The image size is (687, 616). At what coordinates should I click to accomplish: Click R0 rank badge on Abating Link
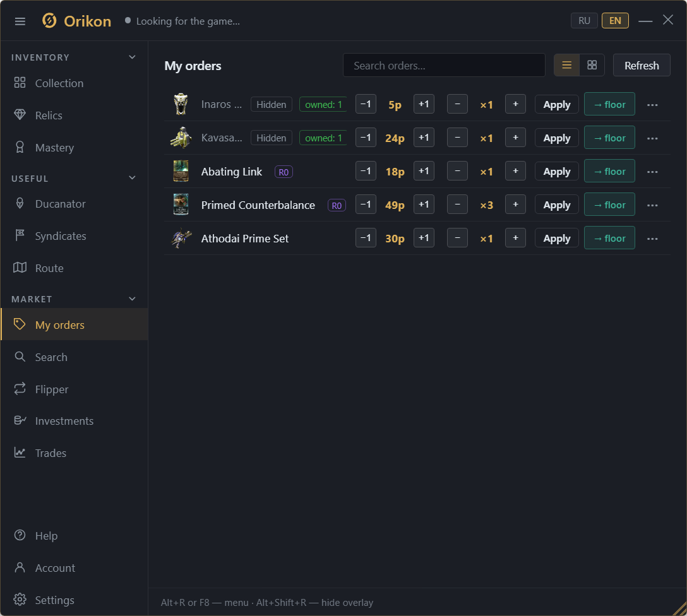pyautogui.click(x=284, y=172)
